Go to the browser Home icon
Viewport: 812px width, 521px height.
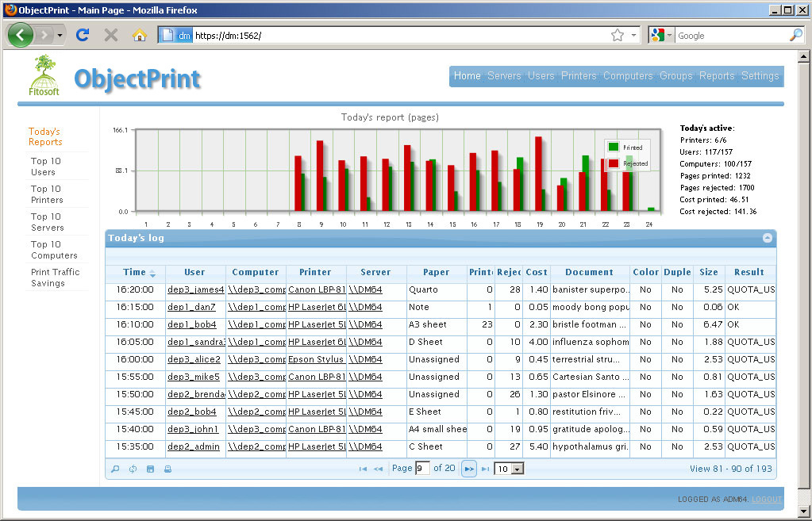(140, 35)
